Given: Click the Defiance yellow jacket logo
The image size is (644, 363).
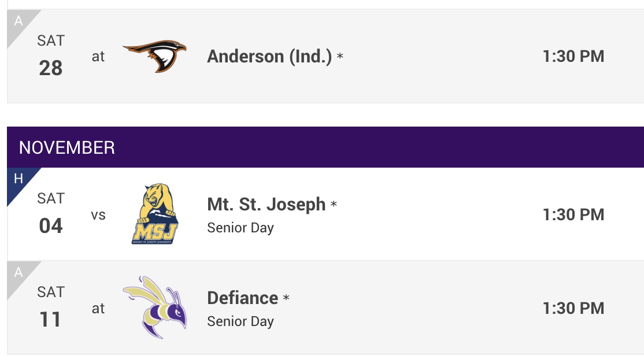Looking at the screenshot, I should pyautogui.click(x=155, y=308).
